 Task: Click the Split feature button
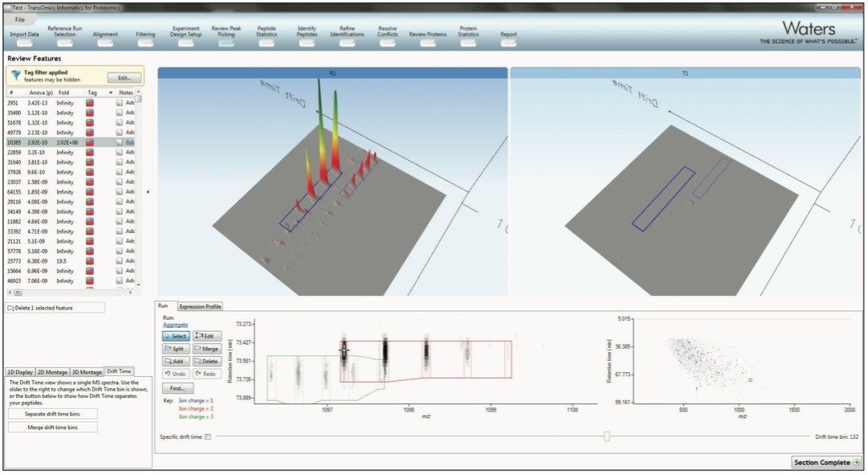176,349
